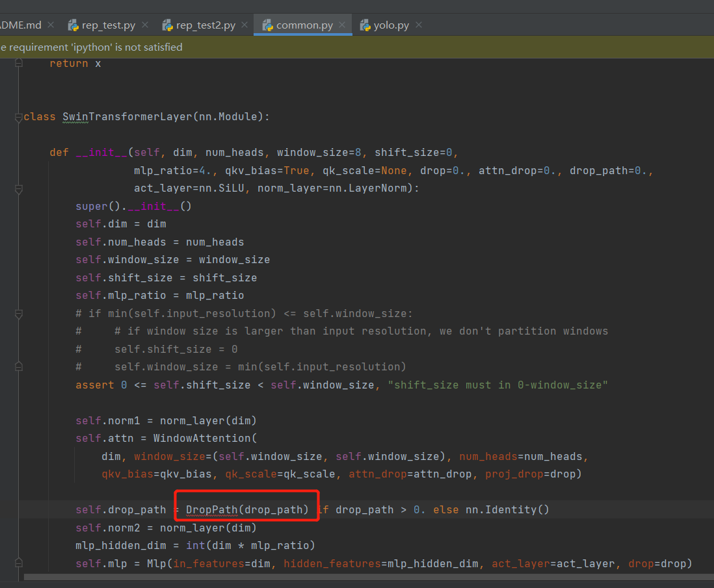Click 'window_size=8' parameter in def line
Viewport: 714px width, 588px height.
point(319,153)
